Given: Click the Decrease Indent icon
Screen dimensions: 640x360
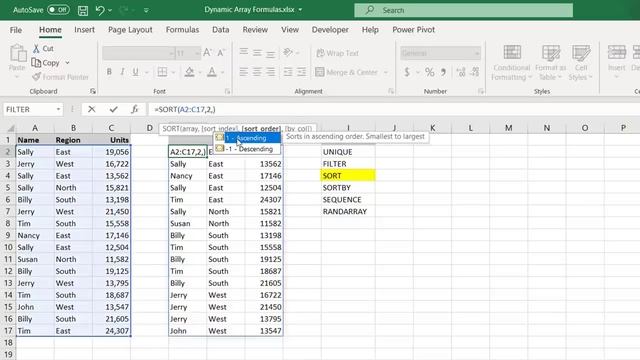Looking at the screenshot, I should [x=288, y=72].
